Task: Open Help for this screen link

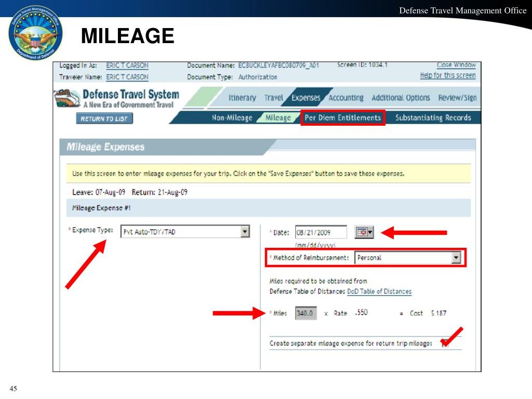Action: click(x=448, y=75)
